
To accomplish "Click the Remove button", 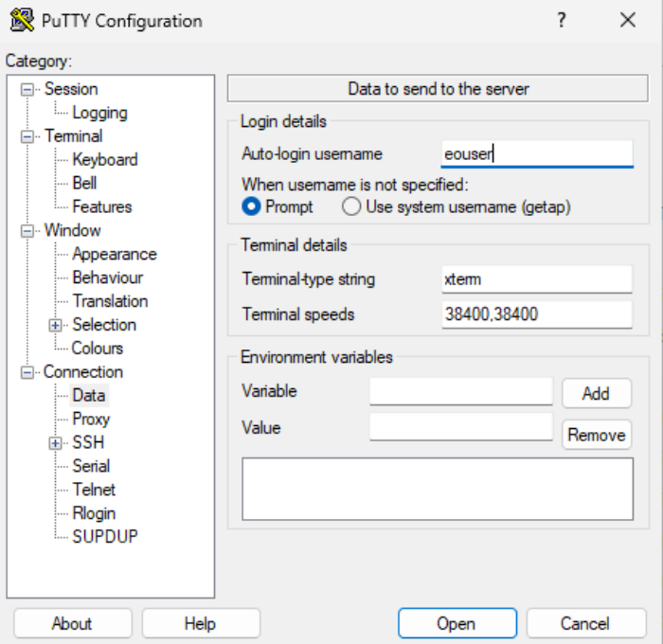I will click(596, 436).
